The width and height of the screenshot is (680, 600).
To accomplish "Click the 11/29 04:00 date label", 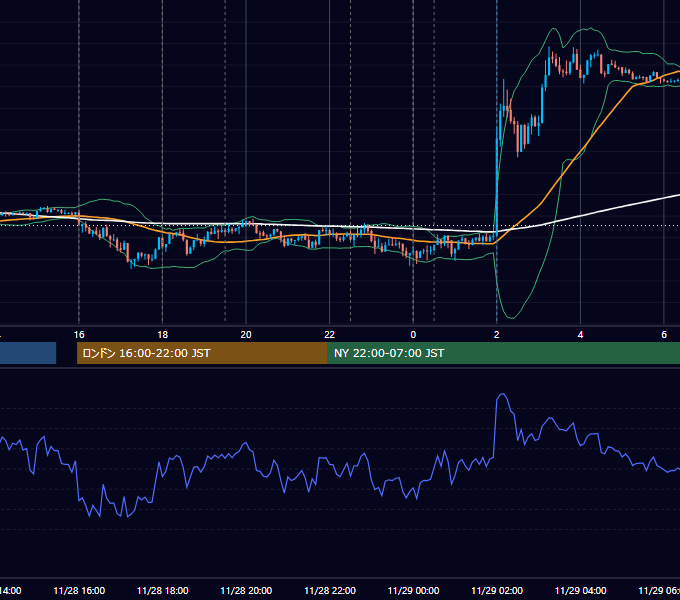I will (581, 590).
